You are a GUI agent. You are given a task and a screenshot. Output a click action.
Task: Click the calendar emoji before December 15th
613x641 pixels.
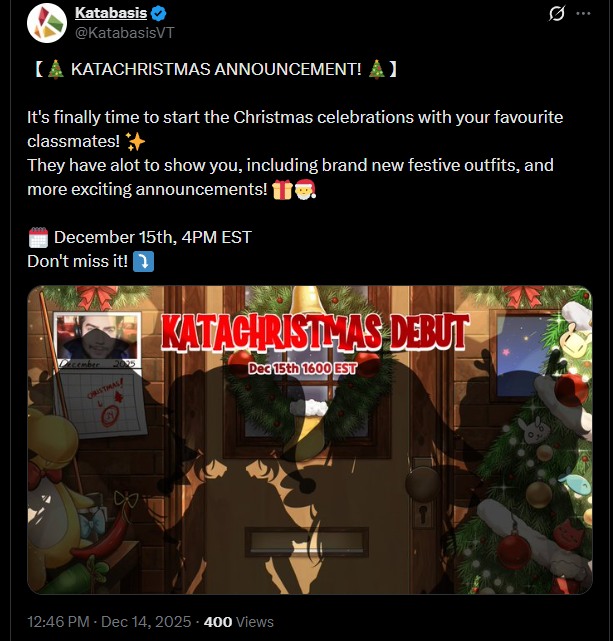click(38, 238)
